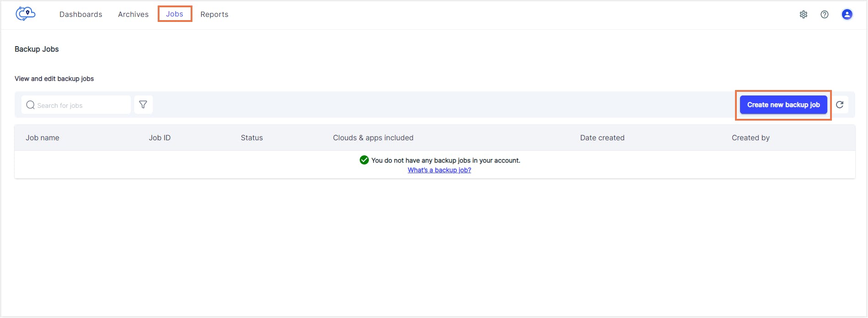This screenshot has height=318, width=868.
Task: Click the Status column header
Action: [x=252, y=138]
